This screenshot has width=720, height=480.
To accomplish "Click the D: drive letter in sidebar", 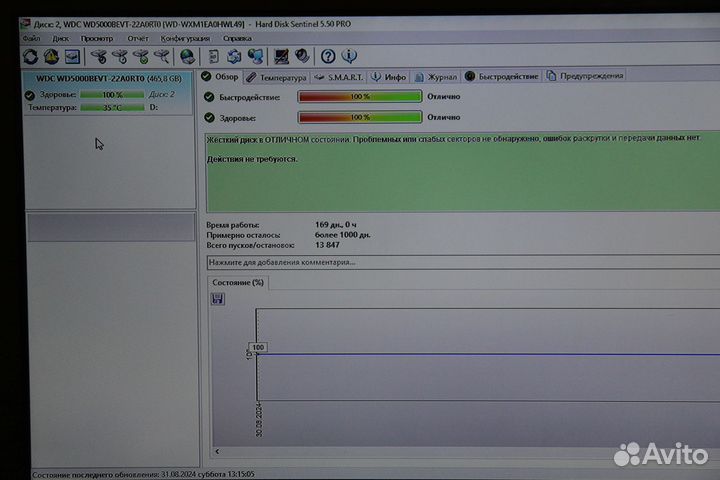I will pos(153,107).
